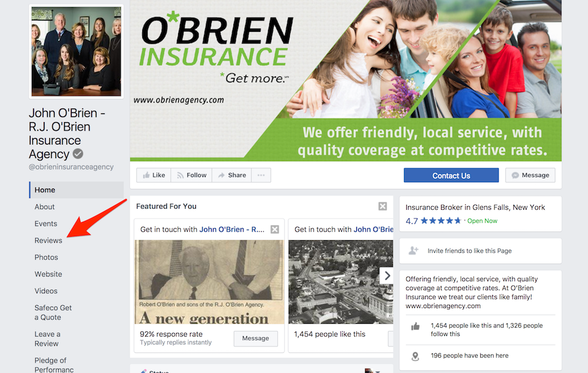This screenshot has width=588, height=373.
Task: Click the 4.7 star rating
Action: tap(433, 221)
